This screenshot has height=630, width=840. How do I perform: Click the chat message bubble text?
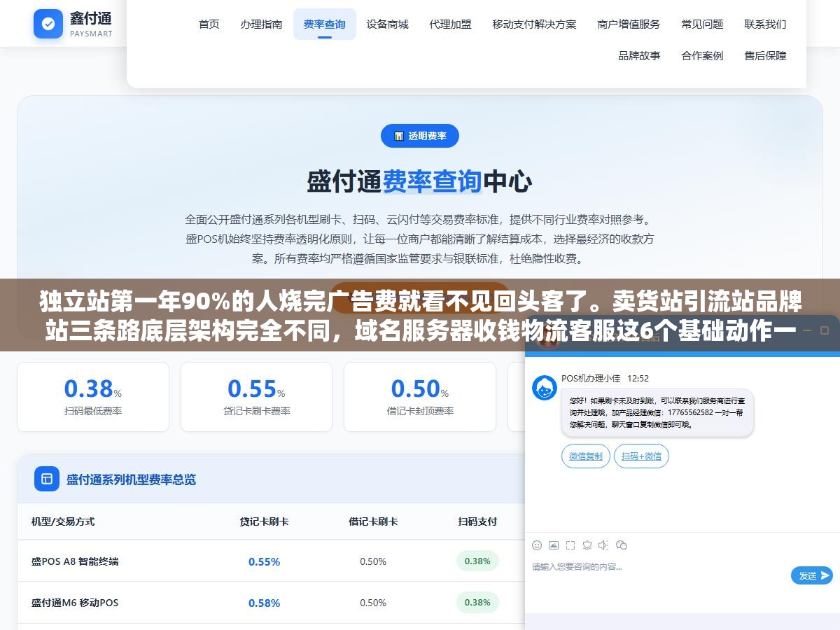pos(657,412)
